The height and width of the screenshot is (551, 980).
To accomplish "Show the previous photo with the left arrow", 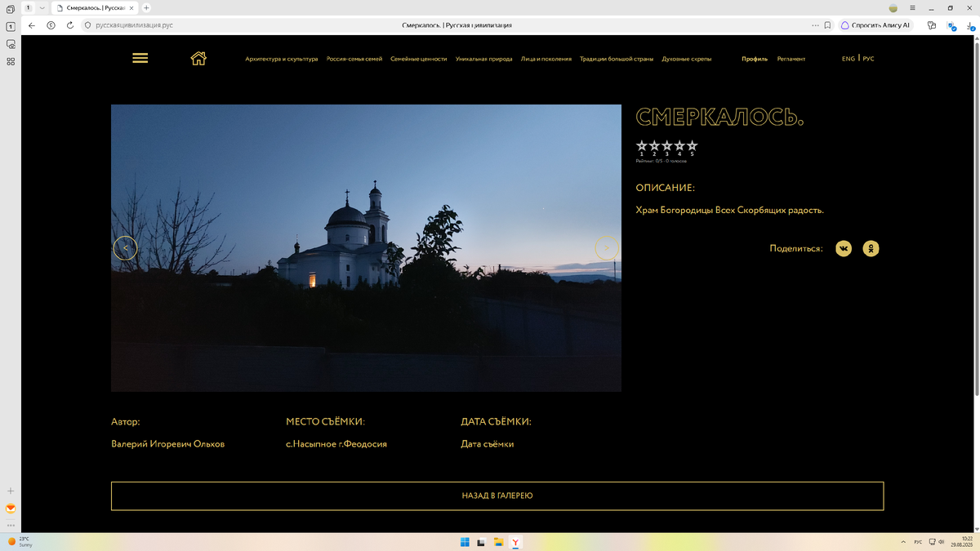I will click(x=125, y=248).
